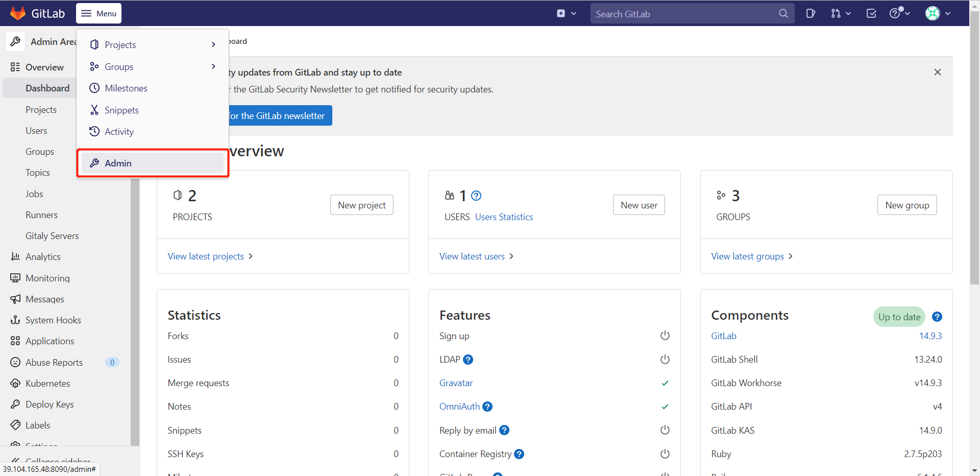Open the Gravatar feature link
Image resolution: width=980 pixels, height=476 pixels.
click(x=456, y=383)
